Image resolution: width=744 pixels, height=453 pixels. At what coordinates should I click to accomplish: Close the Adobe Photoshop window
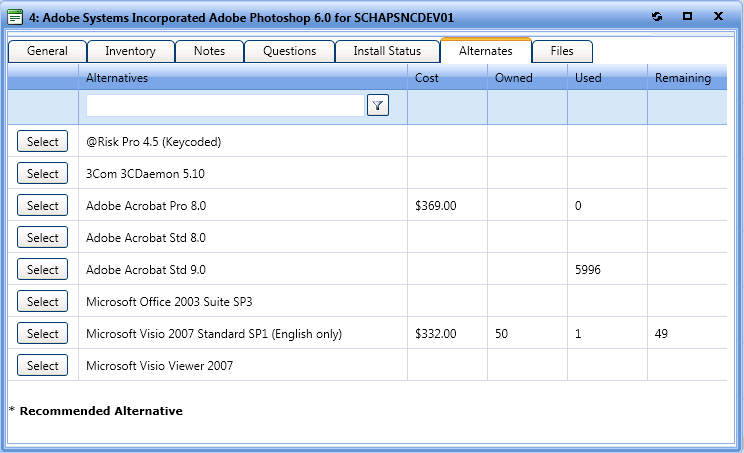pos(718,16)
